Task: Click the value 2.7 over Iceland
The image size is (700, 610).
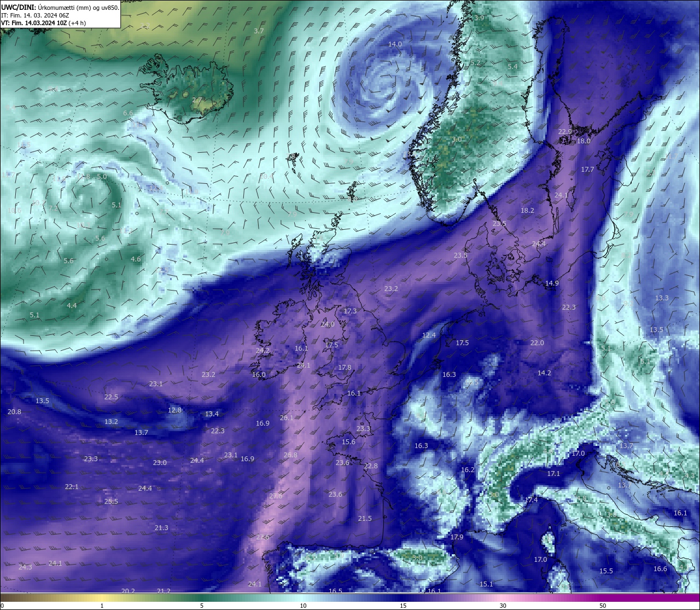Action: [197, 100]
